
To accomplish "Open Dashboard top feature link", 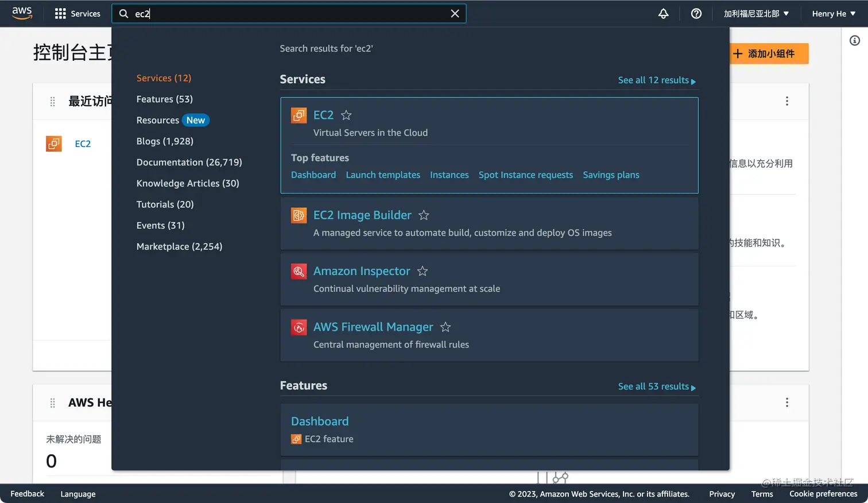I will [313, 175].
